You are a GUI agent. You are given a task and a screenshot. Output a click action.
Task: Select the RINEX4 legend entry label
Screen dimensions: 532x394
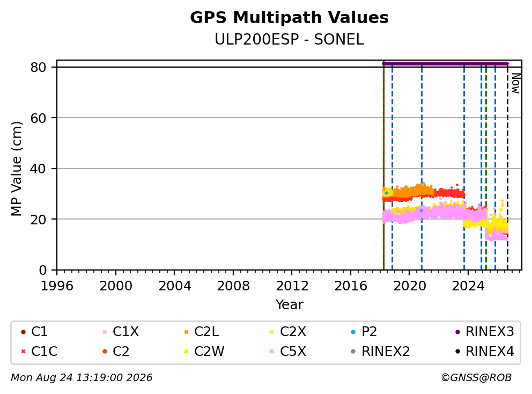tap(490, 352)
